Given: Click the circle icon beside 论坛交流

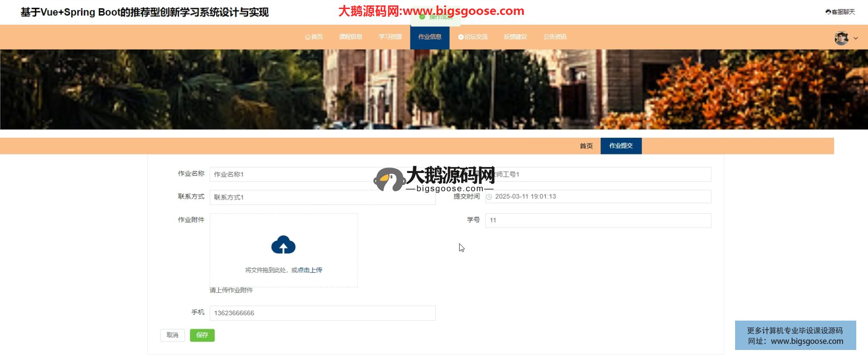Looking at the screenshot, I should [x=461, y=37].
